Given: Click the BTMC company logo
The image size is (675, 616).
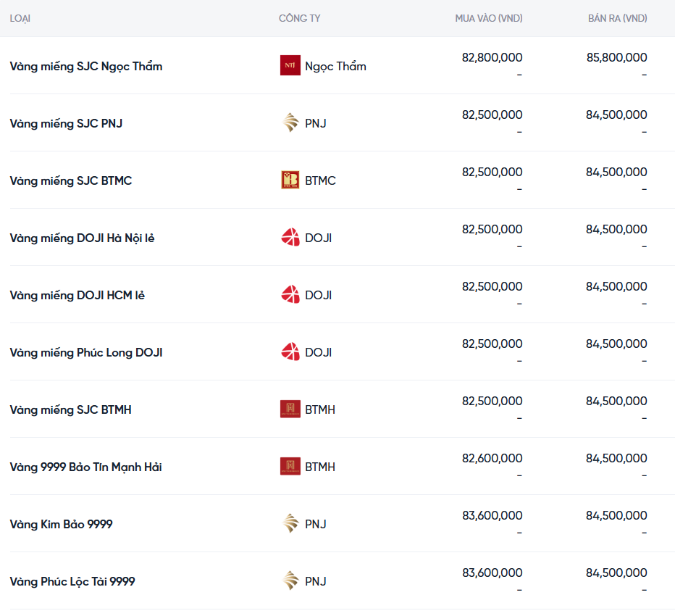Looking at the screenshot, I should pyautogui.click(x=290, y=180).
